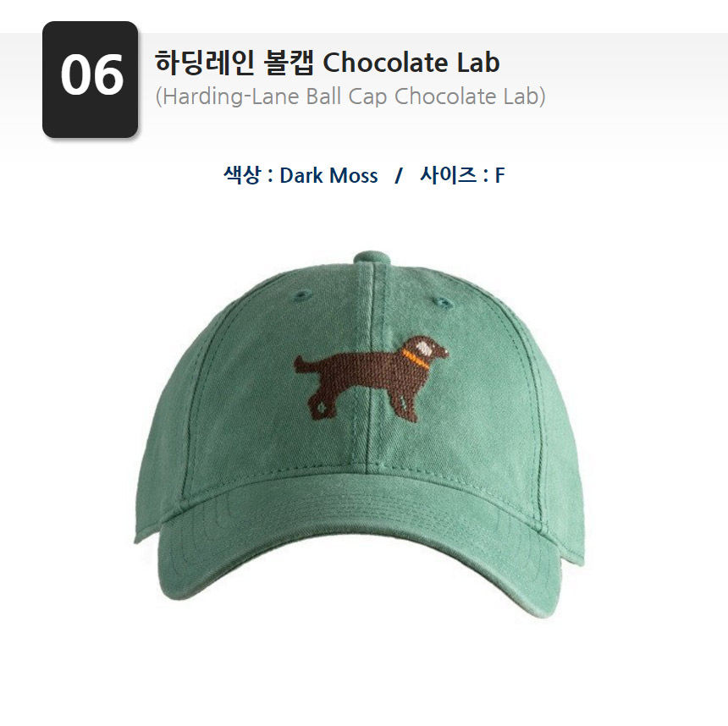Click the slash separator between color and size

(x=399, y=176)
